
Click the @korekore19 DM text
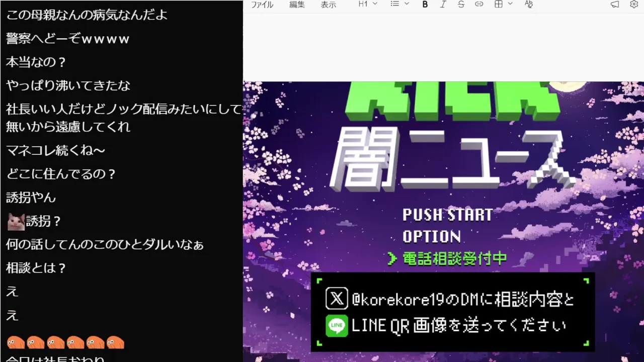[x=463, y=300]
